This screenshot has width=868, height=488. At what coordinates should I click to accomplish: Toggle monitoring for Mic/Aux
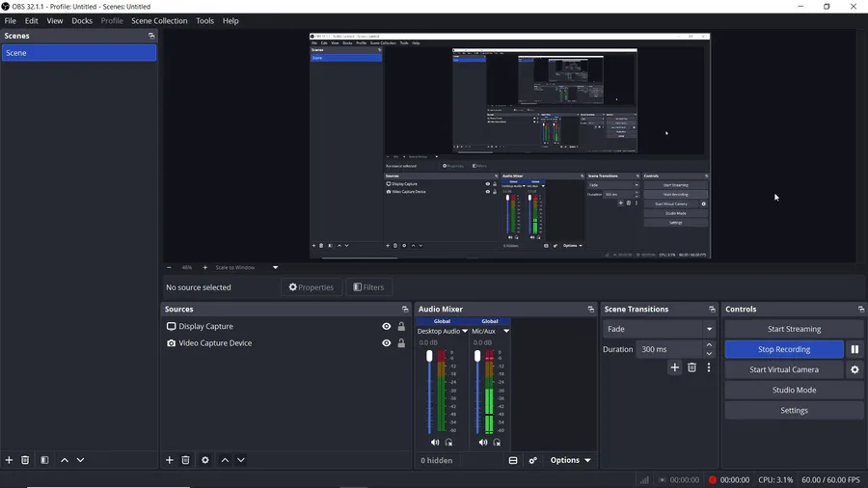point(497,442)
